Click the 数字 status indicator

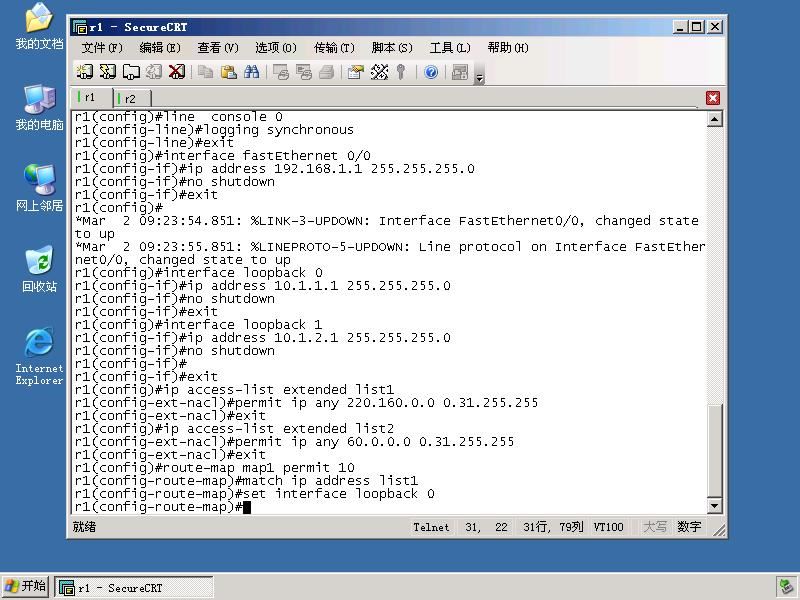(x=689, y=527)
